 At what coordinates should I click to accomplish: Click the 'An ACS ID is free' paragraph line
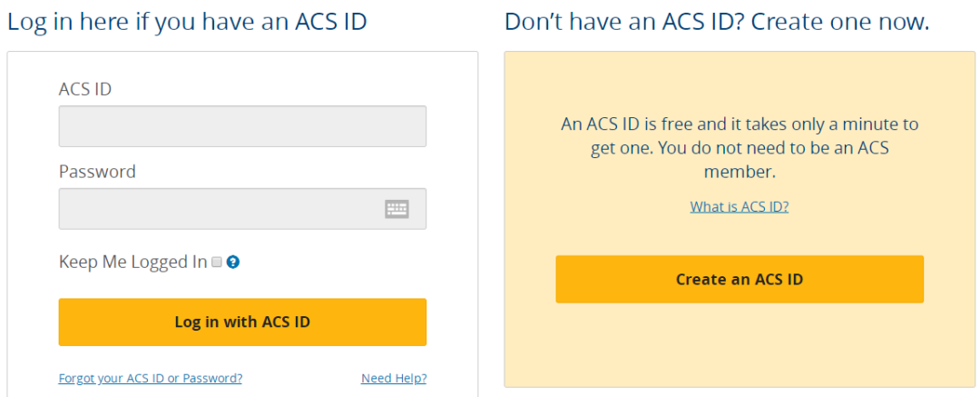point(740,124)
